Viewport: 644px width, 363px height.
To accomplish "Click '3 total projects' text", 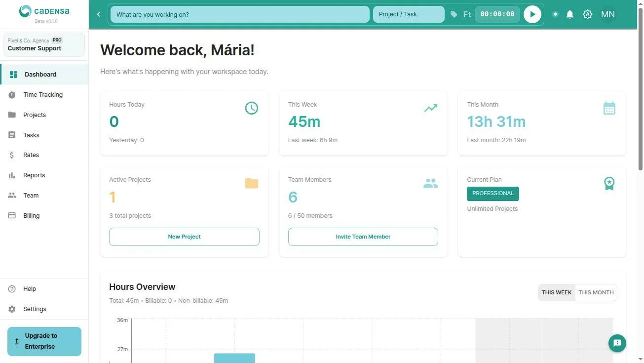I will click(x=130, y=216).
